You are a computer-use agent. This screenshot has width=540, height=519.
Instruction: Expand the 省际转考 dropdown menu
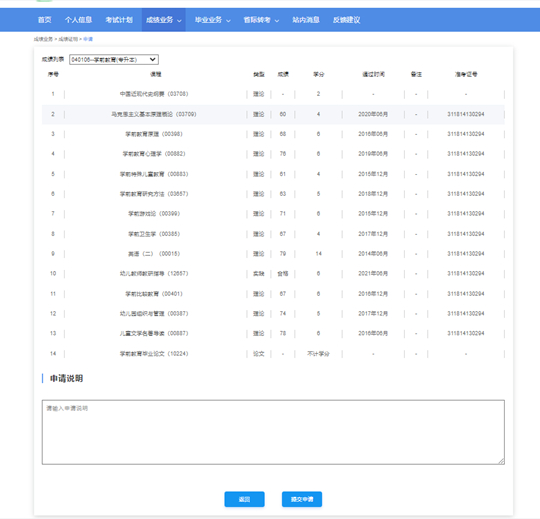tap(261, 20)
